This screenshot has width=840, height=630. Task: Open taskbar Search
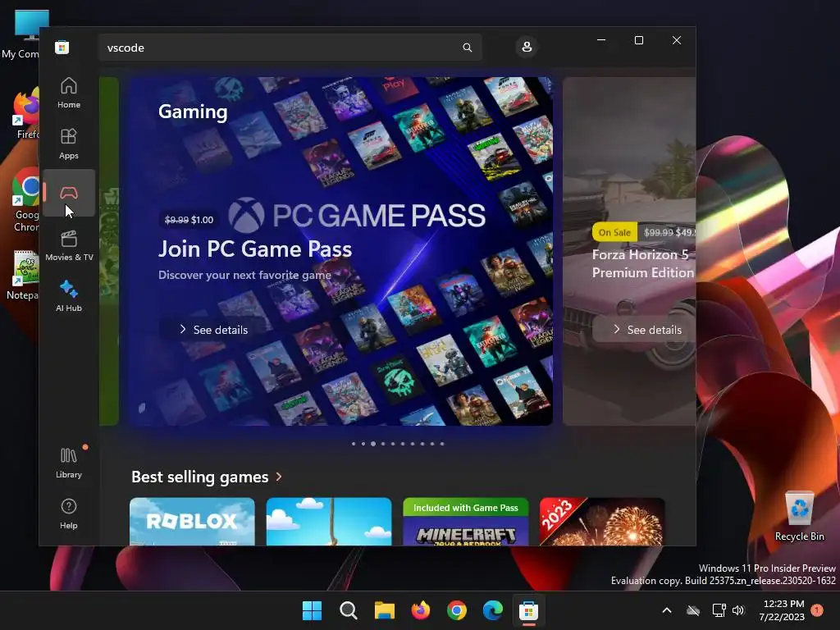click(x=348, y=610)
